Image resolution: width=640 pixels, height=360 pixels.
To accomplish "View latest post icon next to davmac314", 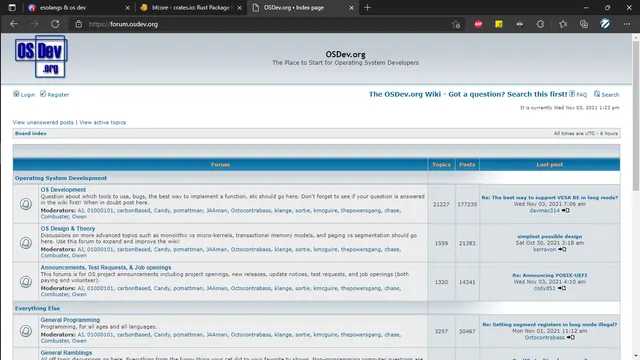I will [x=566, y=211].
